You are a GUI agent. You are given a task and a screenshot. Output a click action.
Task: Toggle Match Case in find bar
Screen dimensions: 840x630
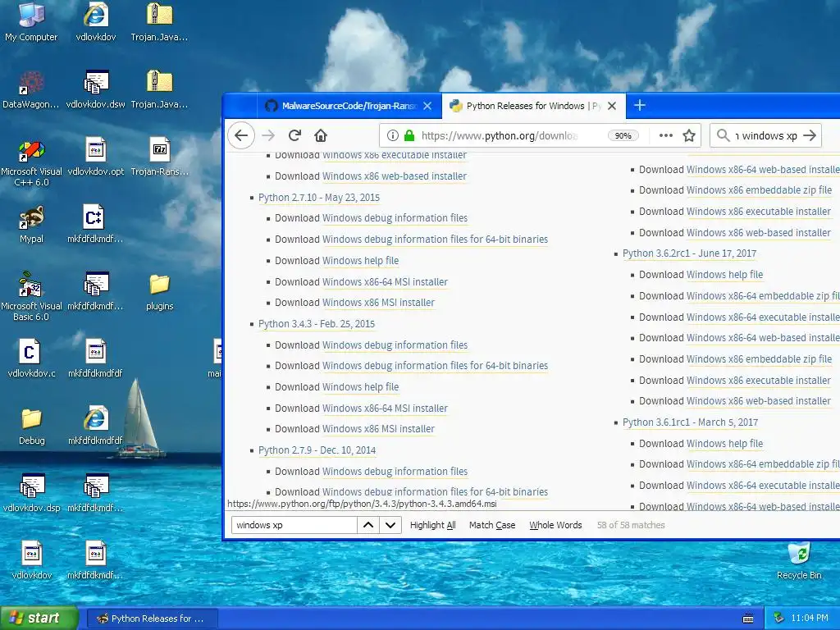pyautogui.click(x=492, y=525)
